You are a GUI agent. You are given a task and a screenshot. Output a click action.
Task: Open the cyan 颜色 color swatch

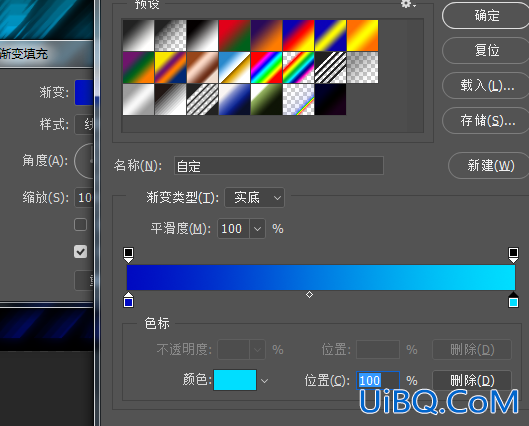pyautogui.click(x=235, y=380)
